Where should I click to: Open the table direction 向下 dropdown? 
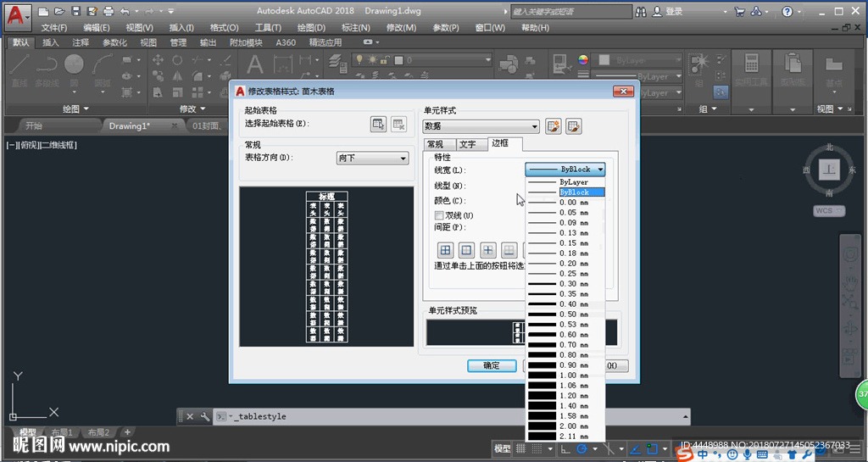click(x=373, y=159)
